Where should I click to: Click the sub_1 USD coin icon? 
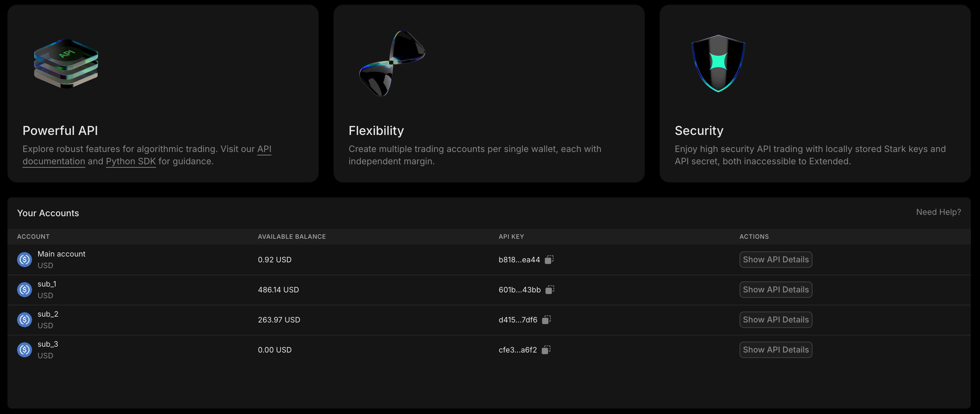click(24, 290)
